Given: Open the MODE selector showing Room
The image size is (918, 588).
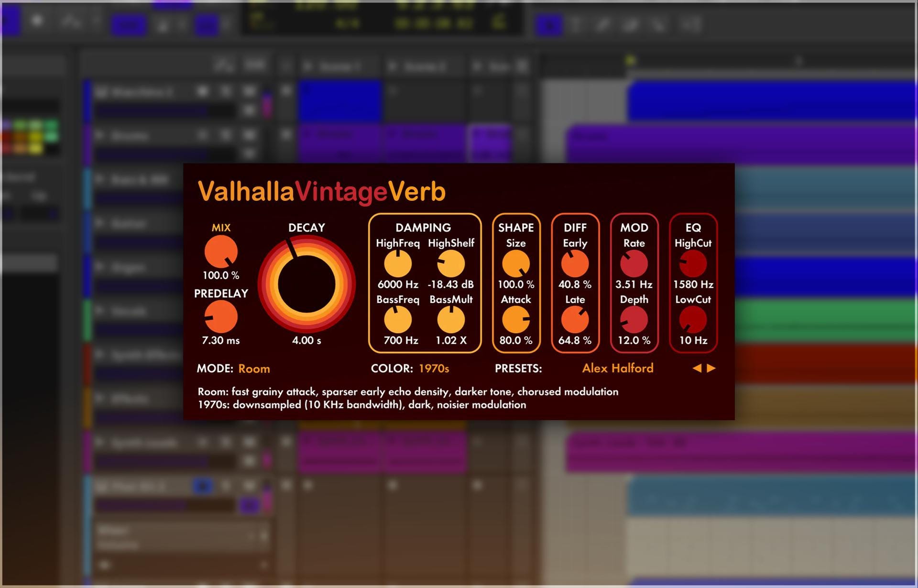Looking at the screenshot, I should (x=254, y=369).
